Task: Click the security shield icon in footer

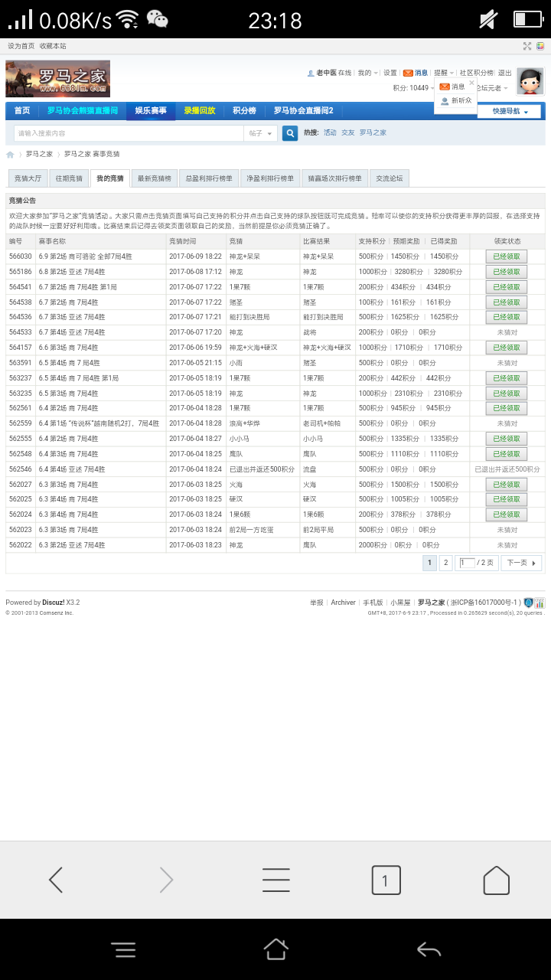Action: tap(528, 603)
